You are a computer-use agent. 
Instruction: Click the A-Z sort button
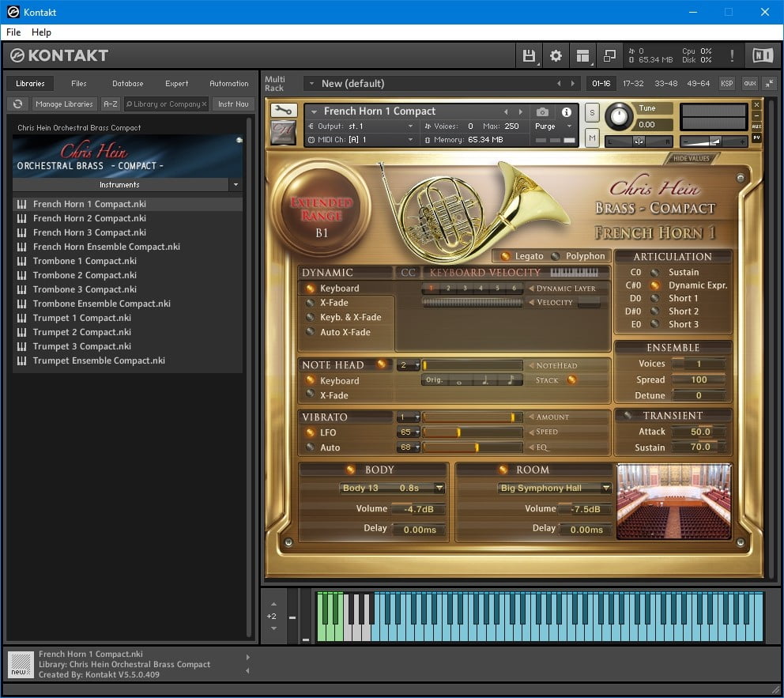click(x=110, y=104)
